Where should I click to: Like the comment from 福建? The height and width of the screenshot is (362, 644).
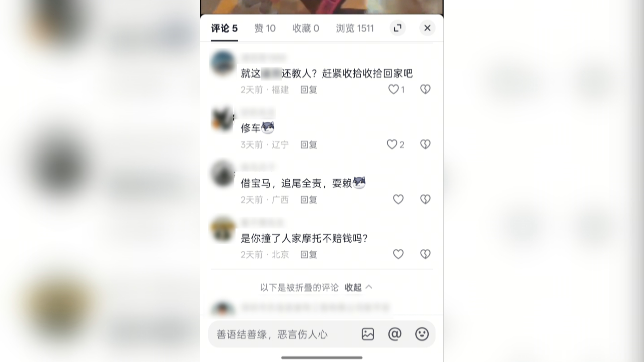tap(393, 89)
